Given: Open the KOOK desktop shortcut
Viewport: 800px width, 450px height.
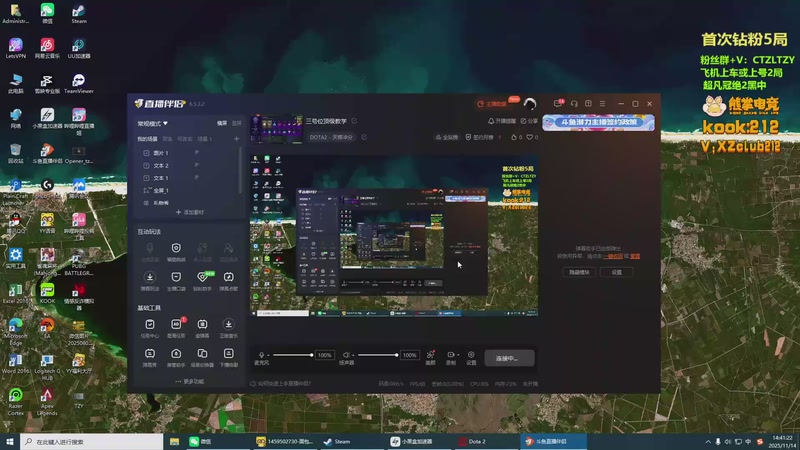Looking at the screenshot, I should pos(47,294).
